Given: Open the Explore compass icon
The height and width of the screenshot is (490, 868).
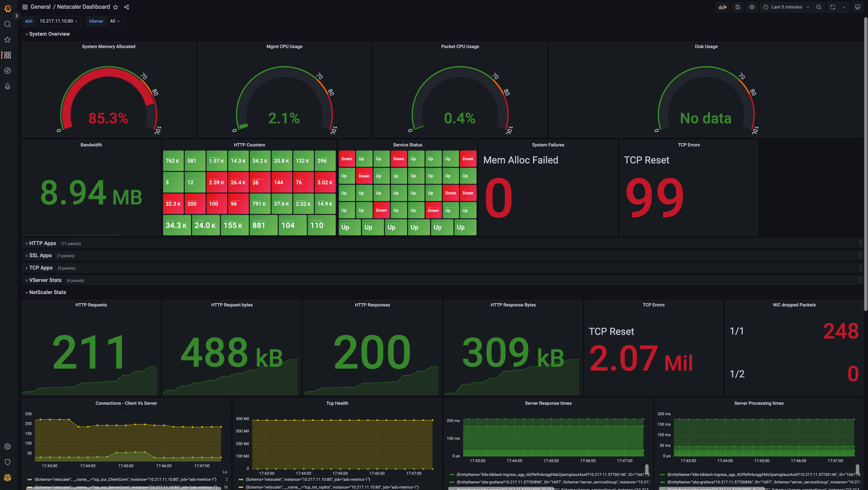Looking at the screenshot, I should pyautogui.click(x=8, y=71).
